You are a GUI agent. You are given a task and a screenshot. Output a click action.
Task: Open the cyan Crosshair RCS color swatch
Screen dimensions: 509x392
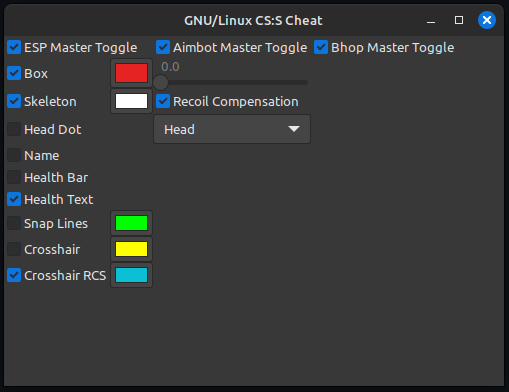(x=131, y=275)
